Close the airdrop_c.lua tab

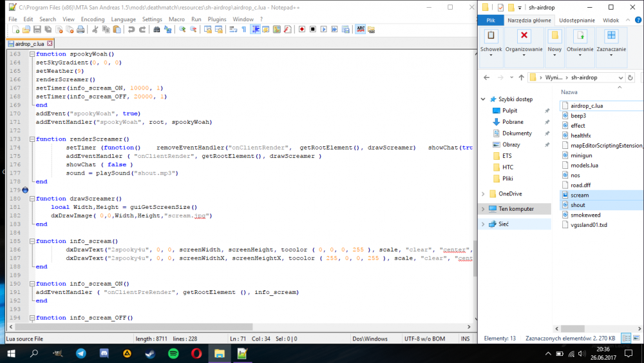(50, 43)
